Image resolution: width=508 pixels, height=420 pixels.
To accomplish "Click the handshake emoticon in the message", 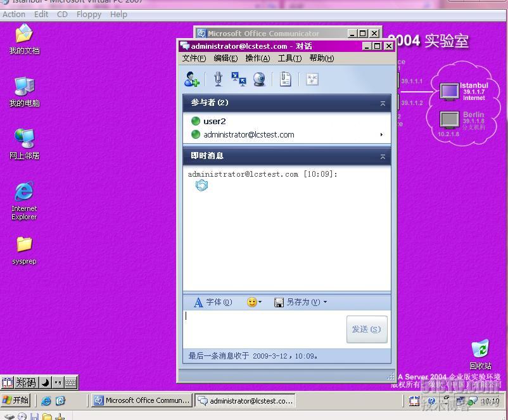I will [x=201, y=186].
